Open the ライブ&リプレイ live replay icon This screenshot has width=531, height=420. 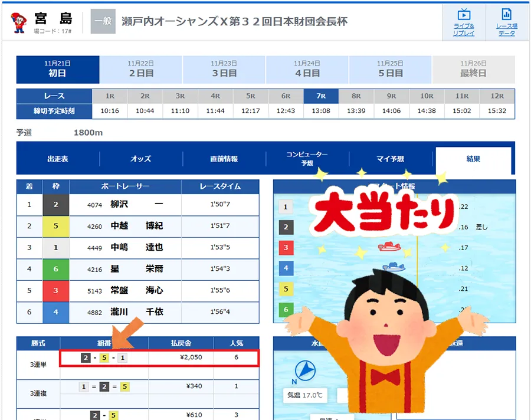(x=463, y=22)
